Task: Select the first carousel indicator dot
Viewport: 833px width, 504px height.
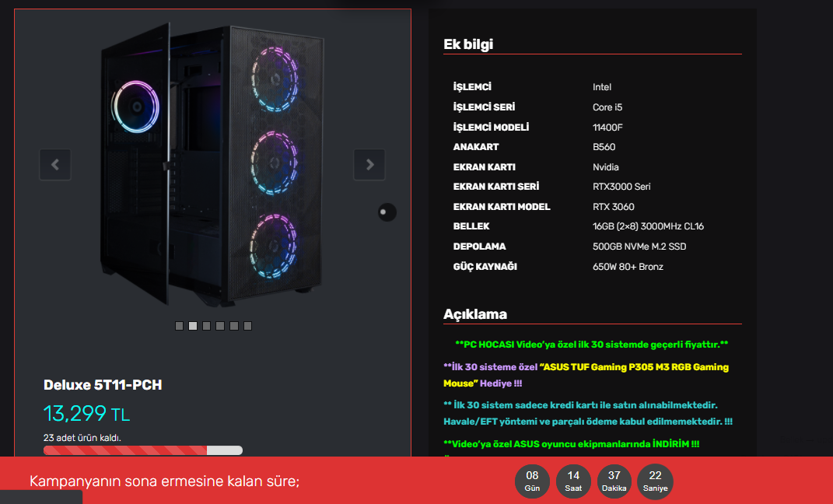Action: pos(179,326)
